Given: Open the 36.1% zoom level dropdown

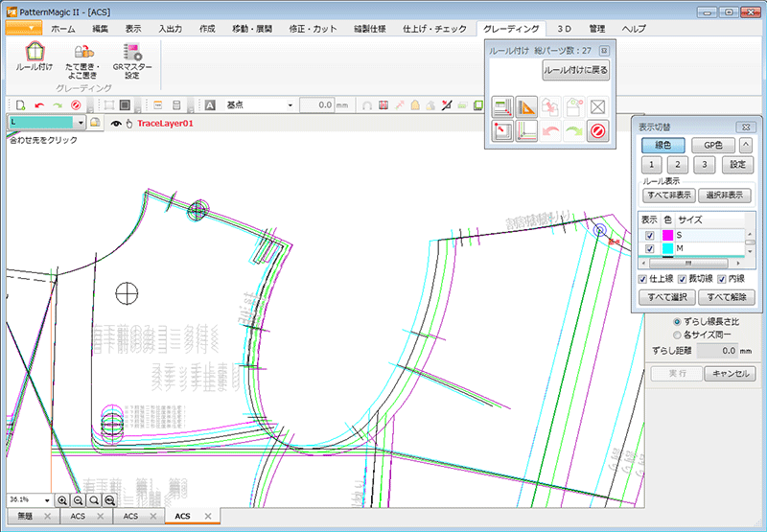Looking at the screenshot, I should tap(47, 500).
